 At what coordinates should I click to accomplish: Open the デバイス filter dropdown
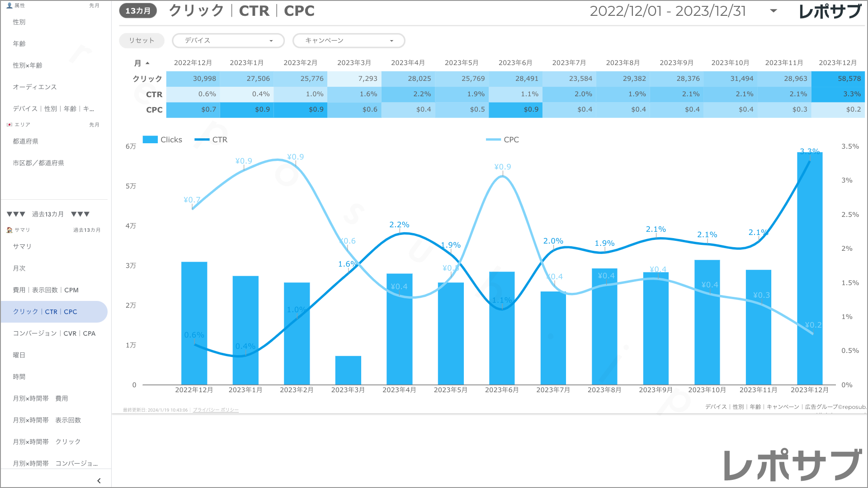pos(228,41)
